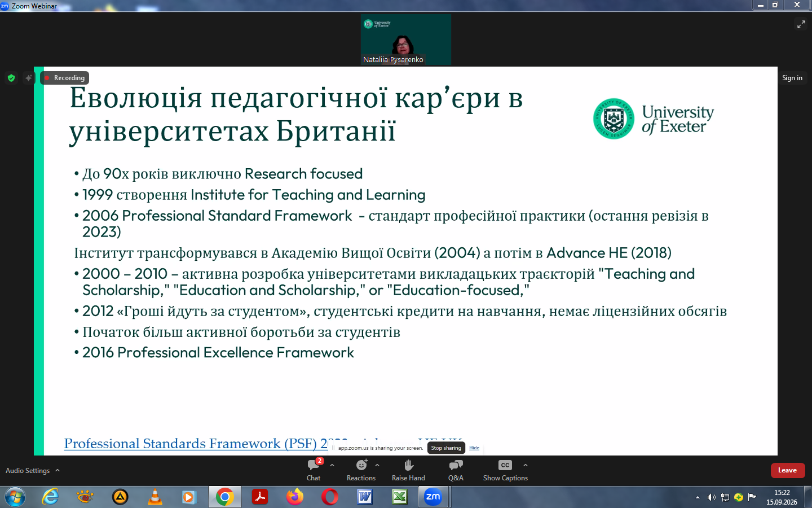Viewport: 812px width, 508px height.
Task: Open the Reactions menu
Action: coord(361,470)
